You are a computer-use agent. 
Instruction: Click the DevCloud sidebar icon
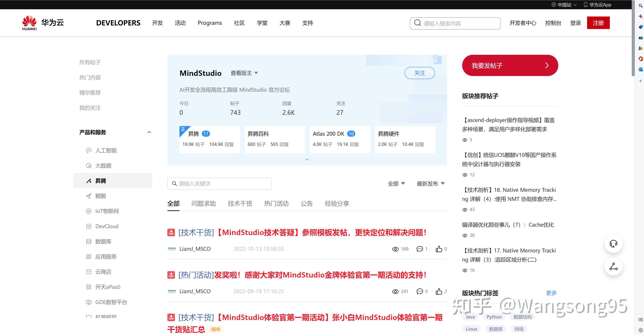(x=89, y=226)
